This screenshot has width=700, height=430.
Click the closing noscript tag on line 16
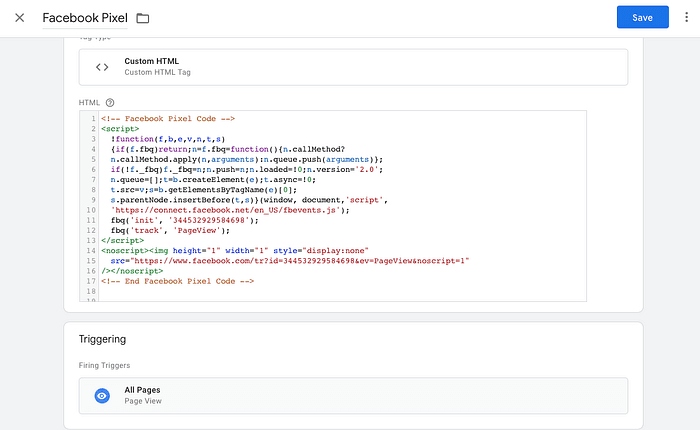click(x=132, y=271)
